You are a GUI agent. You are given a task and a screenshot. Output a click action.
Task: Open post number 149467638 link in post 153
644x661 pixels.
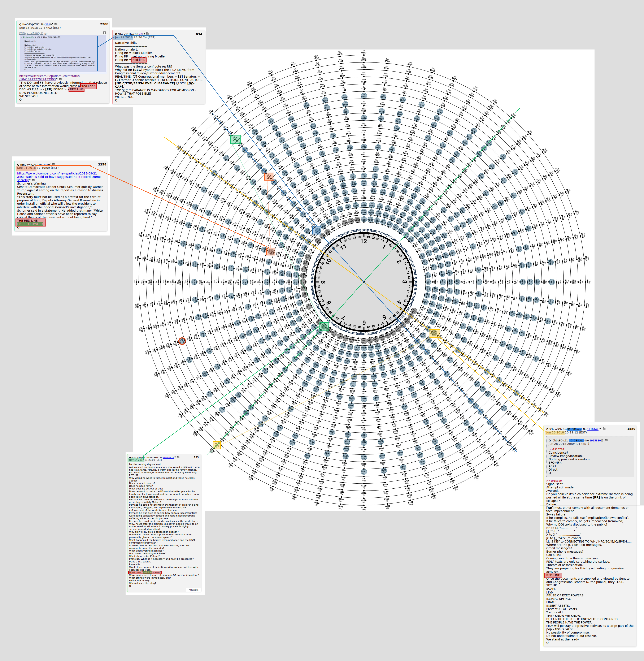169,457
